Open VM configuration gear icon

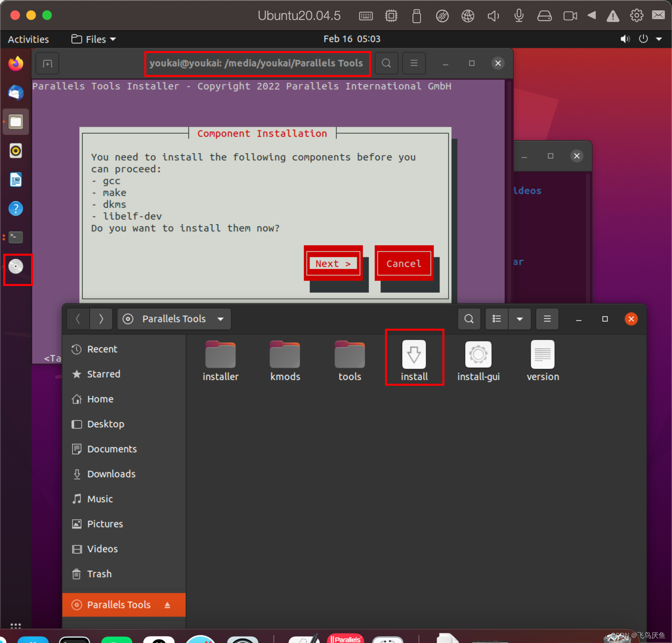(637, 16)
